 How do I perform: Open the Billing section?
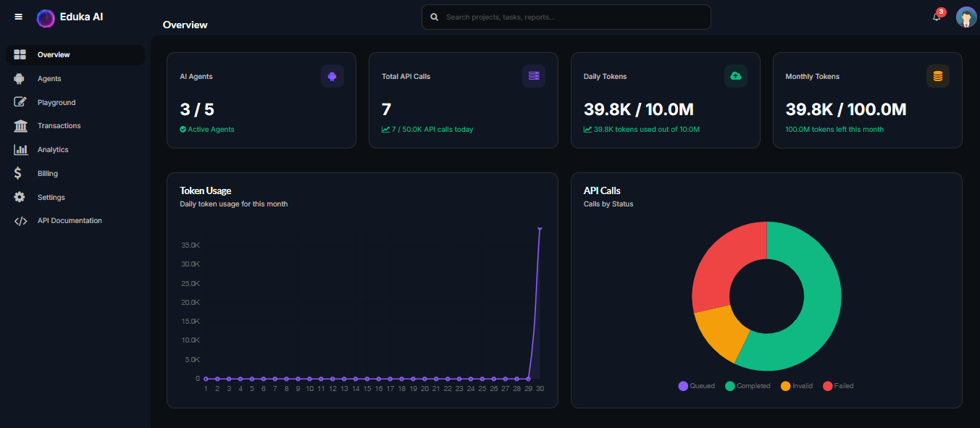tap(48, 174)
